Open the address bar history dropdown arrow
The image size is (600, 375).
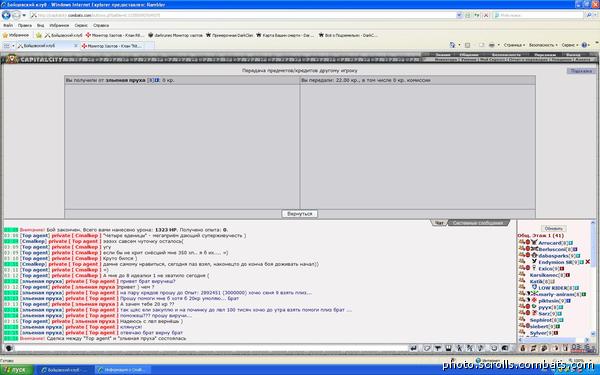point(459,15)
